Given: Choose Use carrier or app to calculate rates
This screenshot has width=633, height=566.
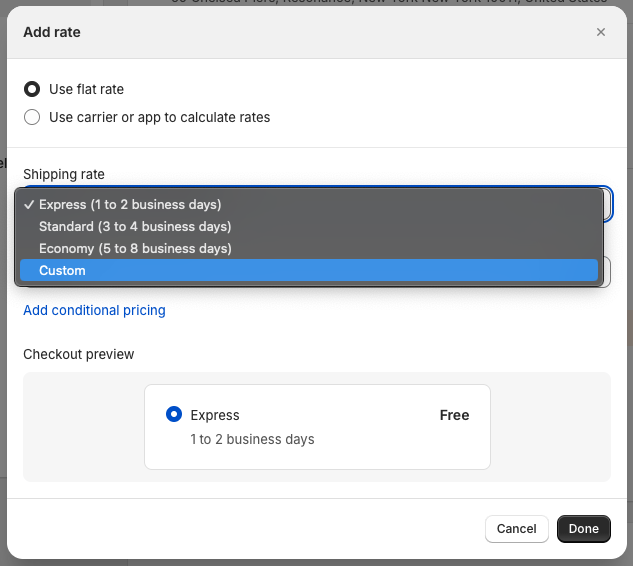Looking at the screenshot, I should pyautogui.click(x=32, y=117).
